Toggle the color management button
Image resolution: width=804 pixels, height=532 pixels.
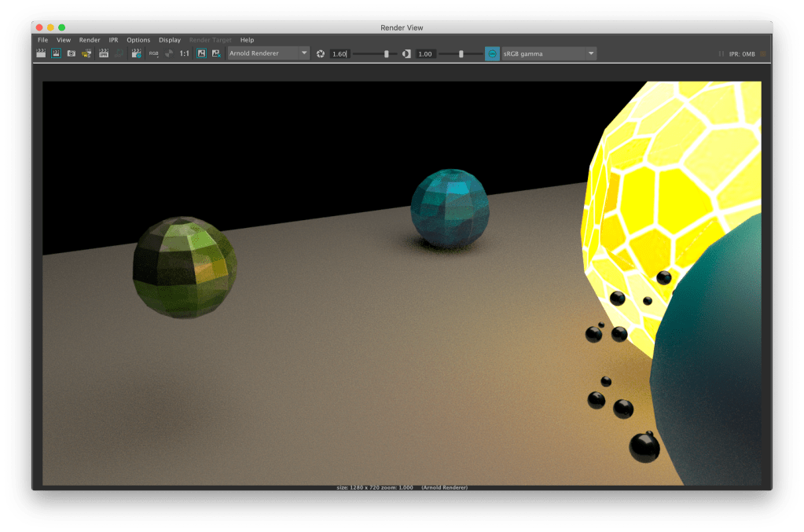point(492,53)
